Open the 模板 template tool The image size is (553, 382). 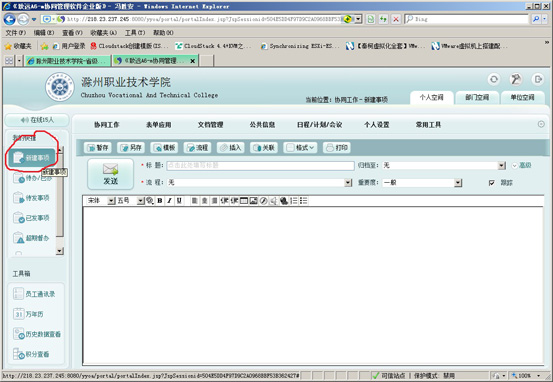164,147
